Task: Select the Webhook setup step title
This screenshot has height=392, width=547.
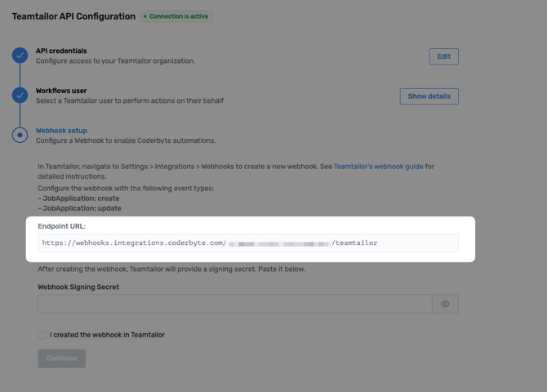Action: point(61,131)
